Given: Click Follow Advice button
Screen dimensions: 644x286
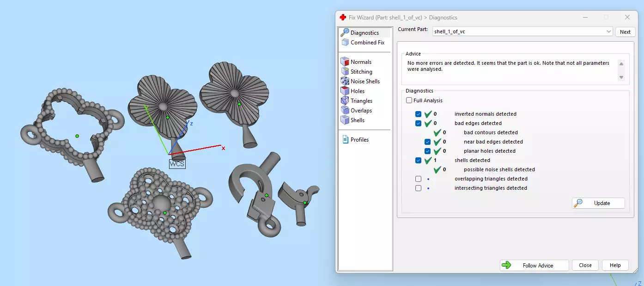Looking at the screenshot, I should coord(534,265).
